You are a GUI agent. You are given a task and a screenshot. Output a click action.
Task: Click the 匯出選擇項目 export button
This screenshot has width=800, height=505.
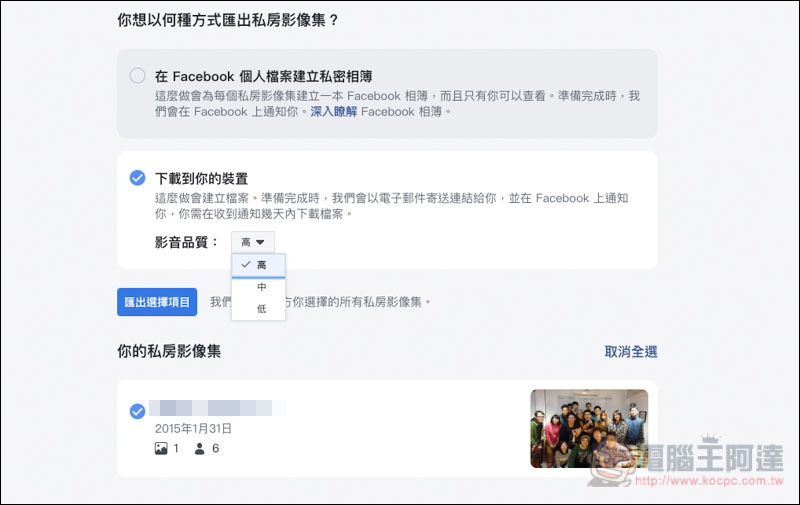click(x=157, y=302)
